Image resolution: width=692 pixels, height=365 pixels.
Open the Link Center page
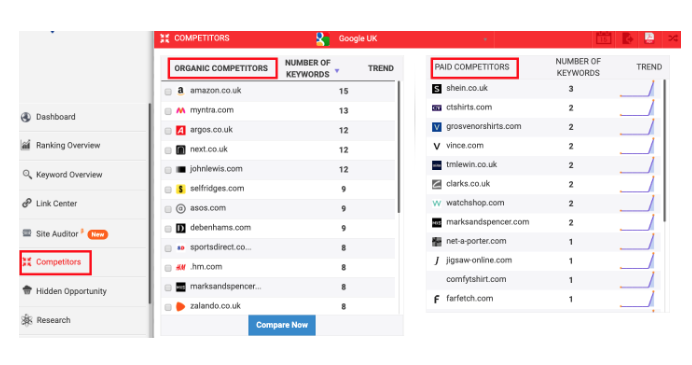56,203
